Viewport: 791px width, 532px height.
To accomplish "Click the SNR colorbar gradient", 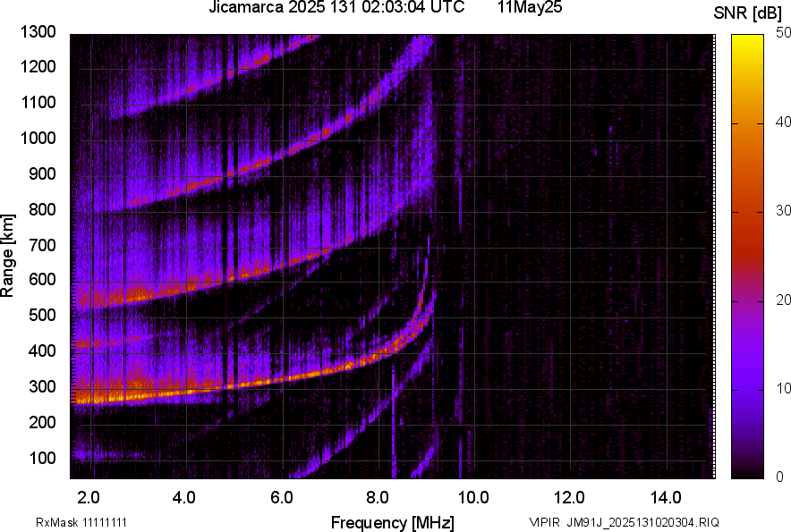I will pos(747,257).
